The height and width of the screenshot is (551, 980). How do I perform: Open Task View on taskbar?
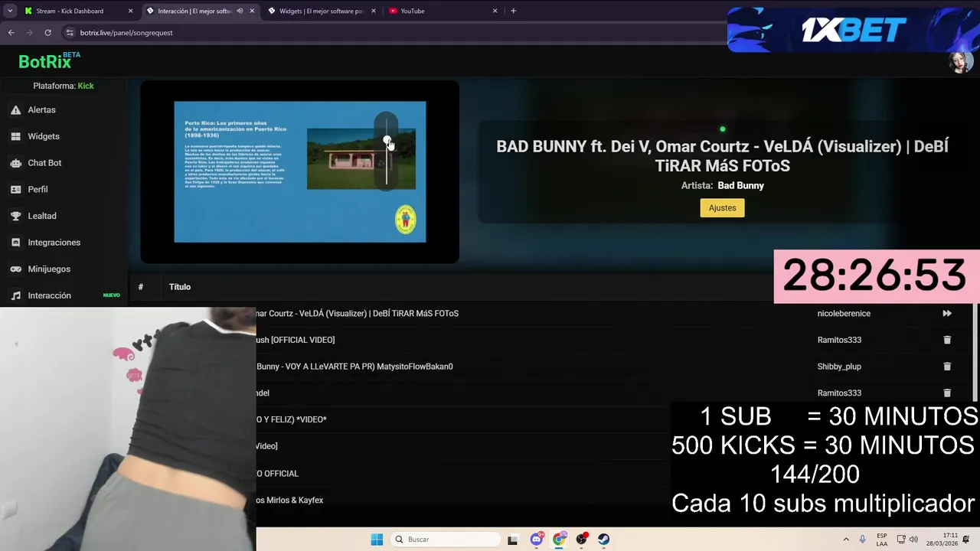pyautogui.click(x=513, y=540)
